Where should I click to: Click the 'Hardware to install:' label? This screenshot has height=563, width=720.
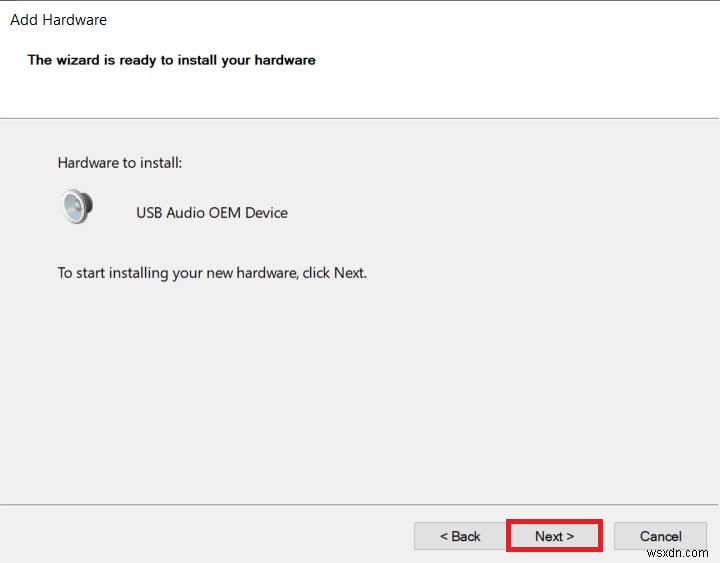(120, 163)
